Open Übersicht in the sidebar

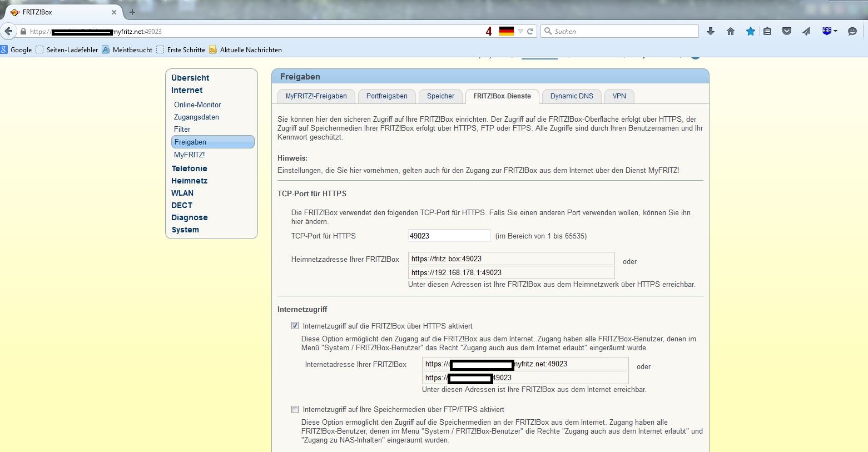pyautogui.click(x=190, y=78)
